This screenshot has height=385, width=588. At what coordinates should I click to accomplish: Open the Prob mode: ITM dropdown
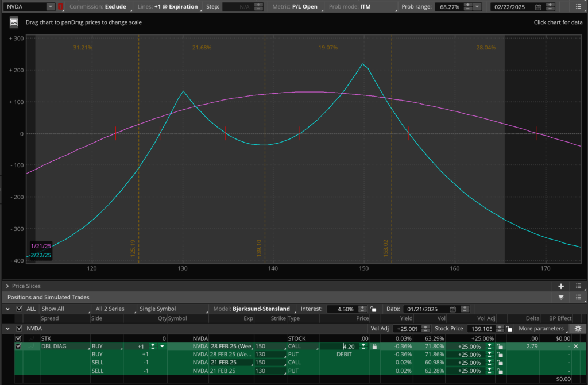click(x=362, y=7)
